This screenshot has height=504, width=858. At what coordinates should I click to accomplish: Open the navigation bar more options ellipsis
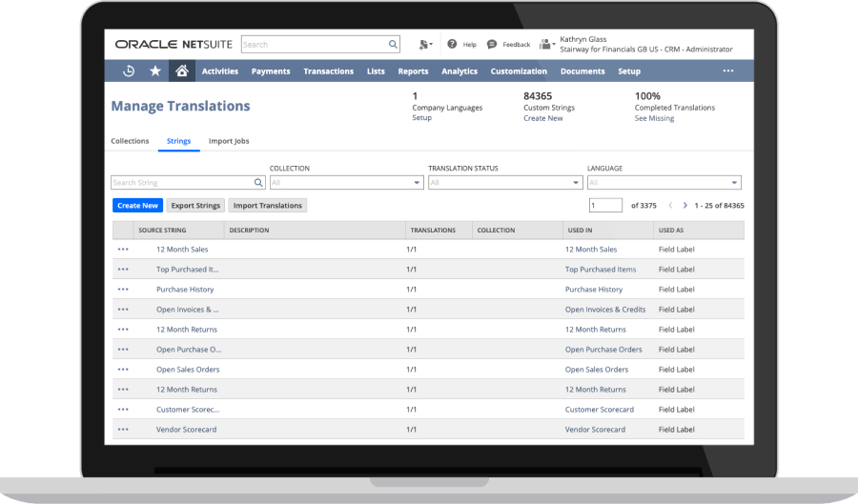point(728,71)
